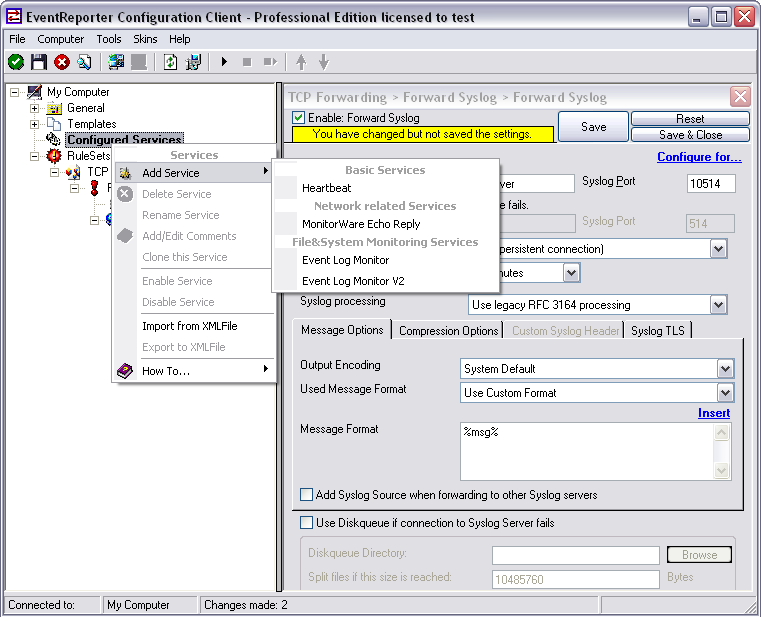Open the minutes dropdown arrow
This screenshot has height=617, width=761.
[x=571, y=273]
